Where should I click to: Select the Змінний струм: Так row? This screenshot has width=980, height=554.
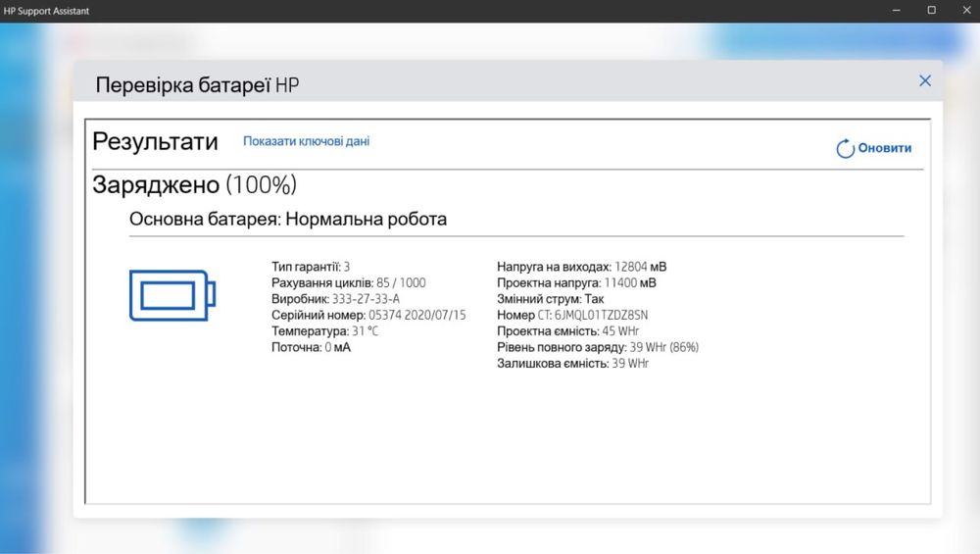click(x=551, y=299)
